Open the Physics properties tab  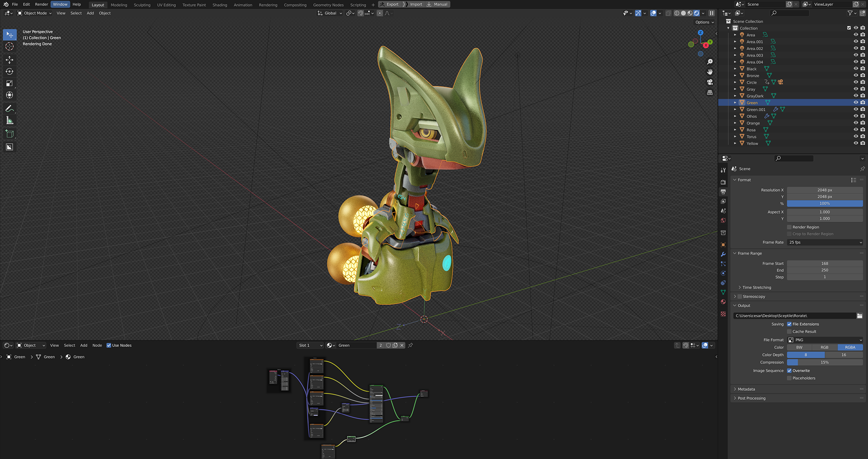pyautogui.click(x=723, y=273)
